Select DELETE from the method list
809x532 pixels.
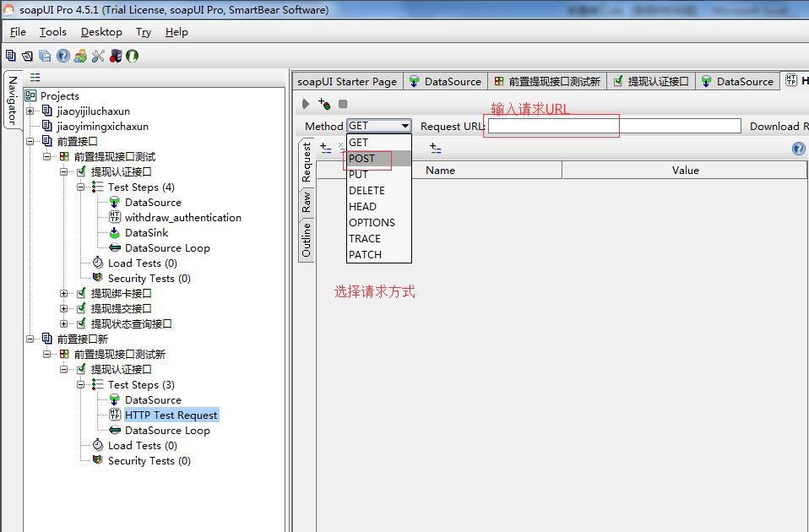366,191
